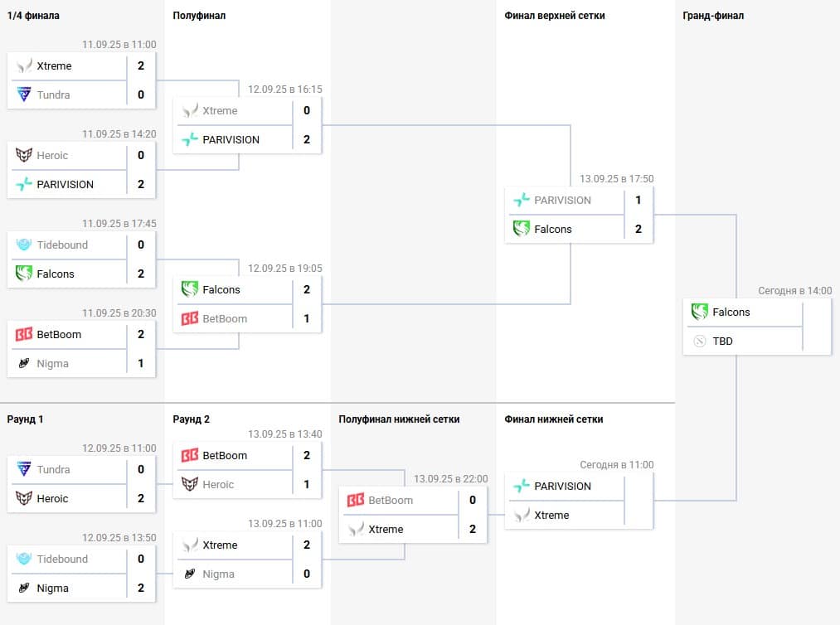This screenshot has width=840, height=625.
Task: Click Falcons score 2 in Финал верхней сетки
Action: click(x=638, y=230)
